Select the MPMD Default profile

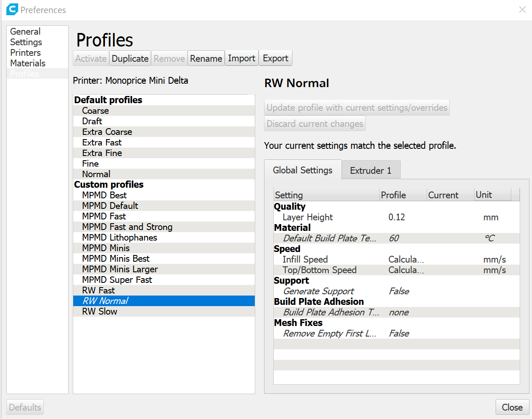[x=164, y=205]
